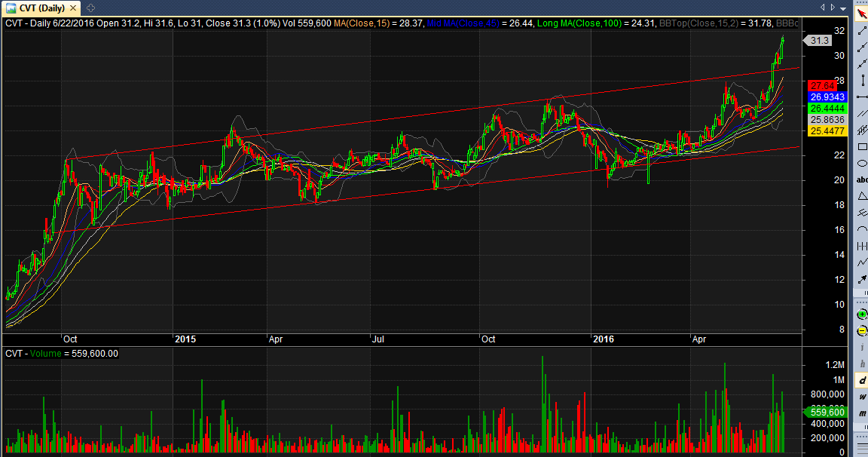868x457 pixels.
Task: Show next tabs with right arrow
Action: [833, 8]
